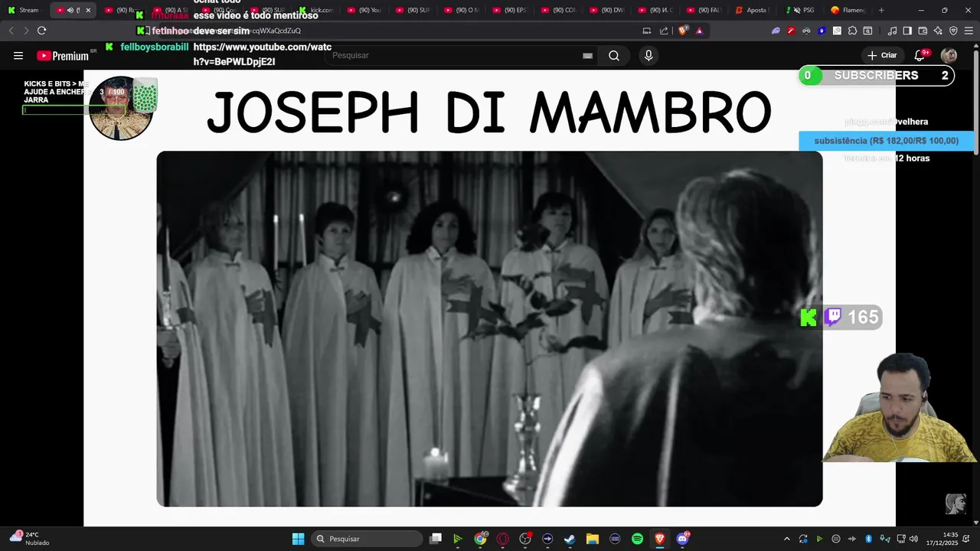Click the Joseph Di Mambro video frame
Viewport: 980px width, 551px height.
(489, 328)
